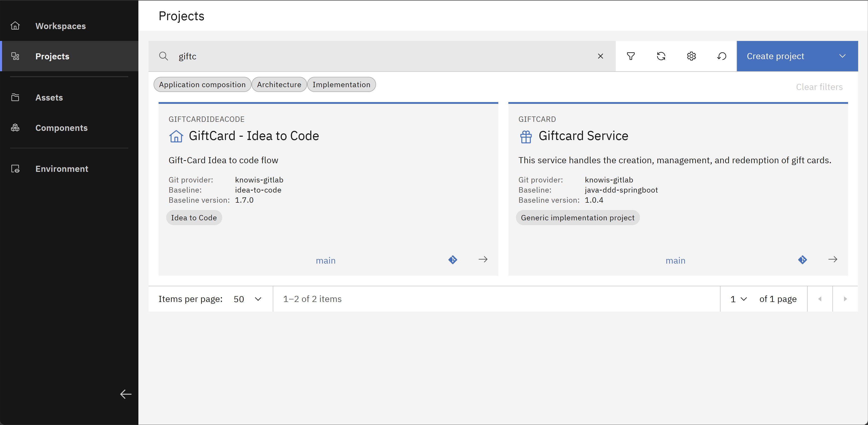Click arrow on Giftcard Service card
This screenshot has height=425, width=868.
pyautogui.click(x=833, y=259)
